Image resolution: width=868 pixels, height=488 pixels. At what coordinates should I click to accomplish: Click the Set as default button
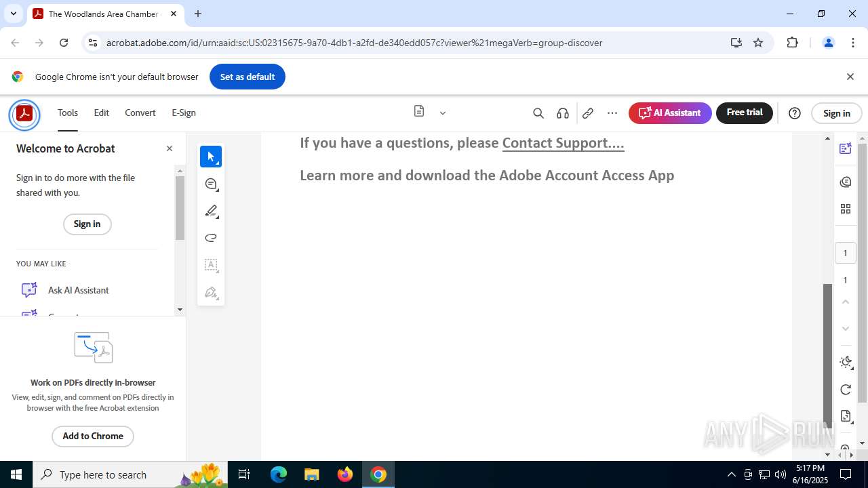[x=248, y=77]
